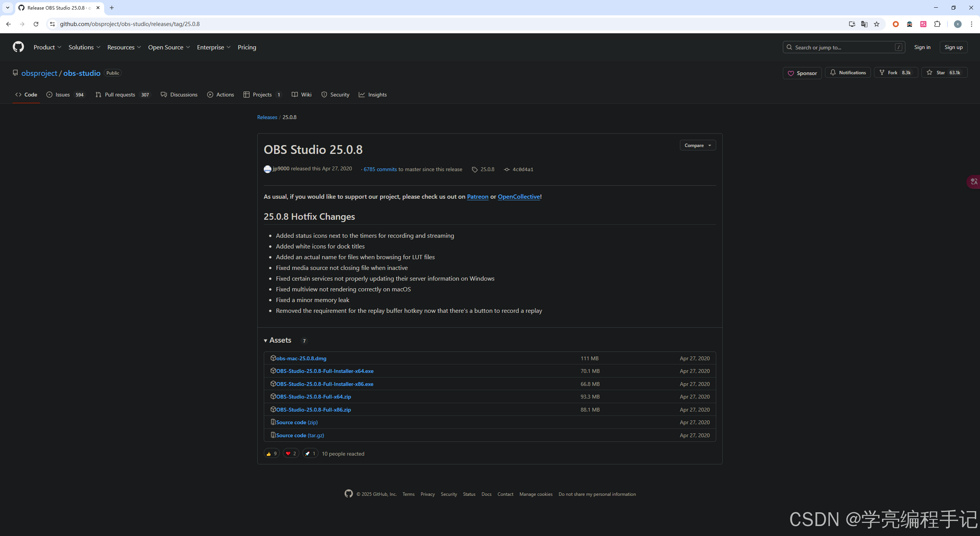Collapse the Assets section
Screen dimensions: 980x536
(278, 340)
